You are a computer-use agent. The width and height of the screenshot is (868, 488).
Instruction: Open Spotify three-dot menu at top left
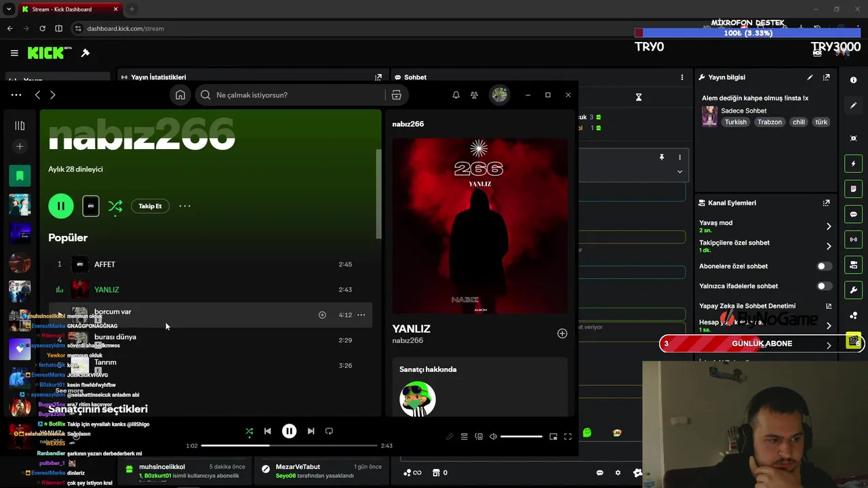click(x=16, y=95)
